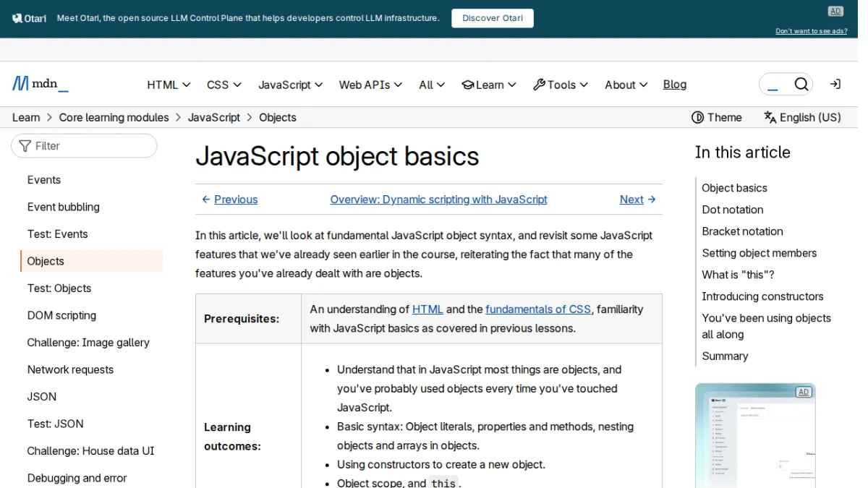
Task: Select Events in the sidebar
Action: [44, 180]
